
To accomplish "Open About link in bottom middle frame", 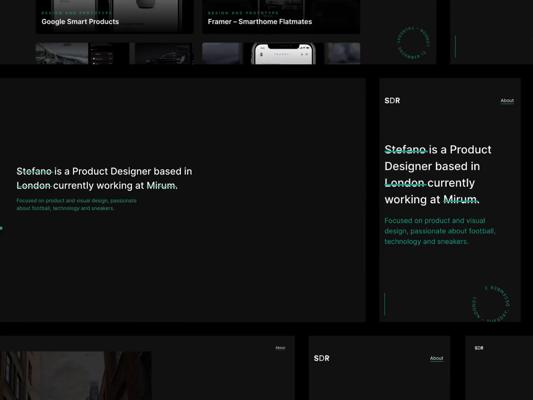I will tap(436, 358).
